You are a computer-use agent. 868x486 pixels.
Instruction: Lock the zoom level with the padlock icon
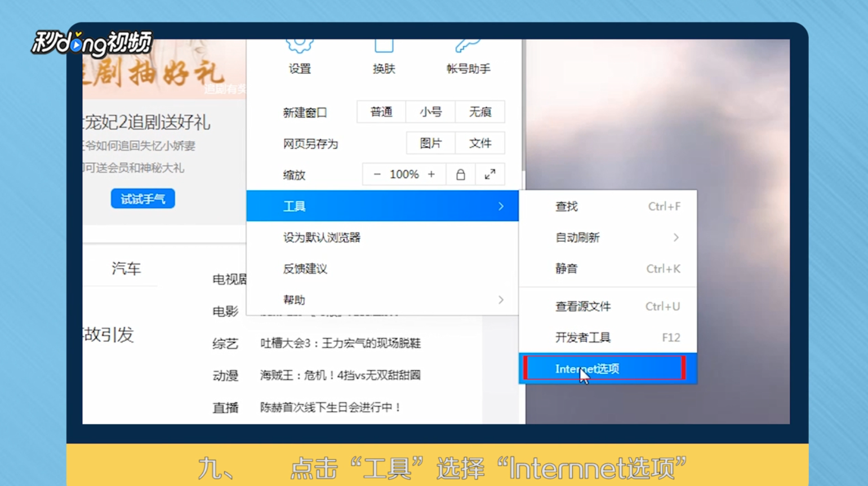pyautogui.click(x=460, y=174)
